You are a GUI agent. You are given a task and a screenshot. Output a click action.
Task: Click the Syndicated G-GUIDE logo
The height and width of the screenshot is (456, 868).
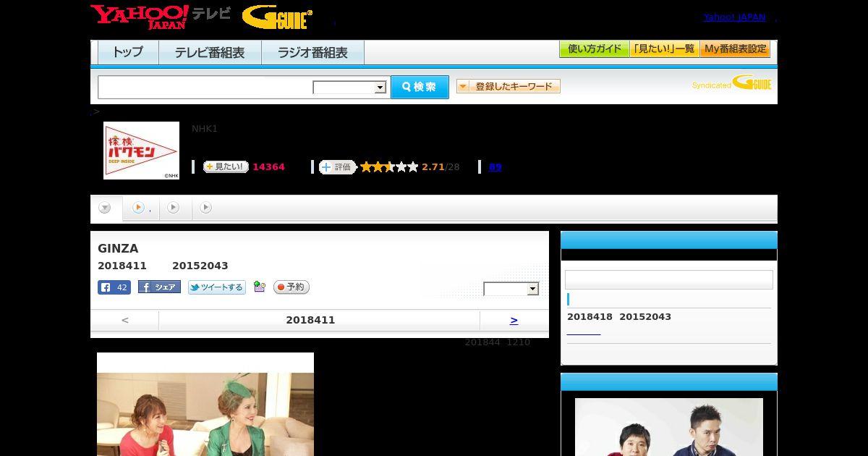tap(731, 83)
